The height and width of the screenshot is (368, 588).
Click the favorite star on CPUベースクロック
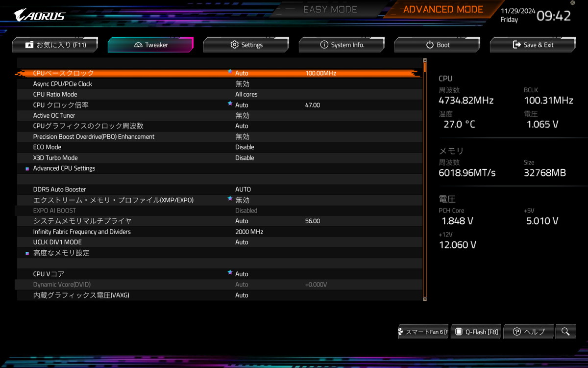[x=230, y=72]
